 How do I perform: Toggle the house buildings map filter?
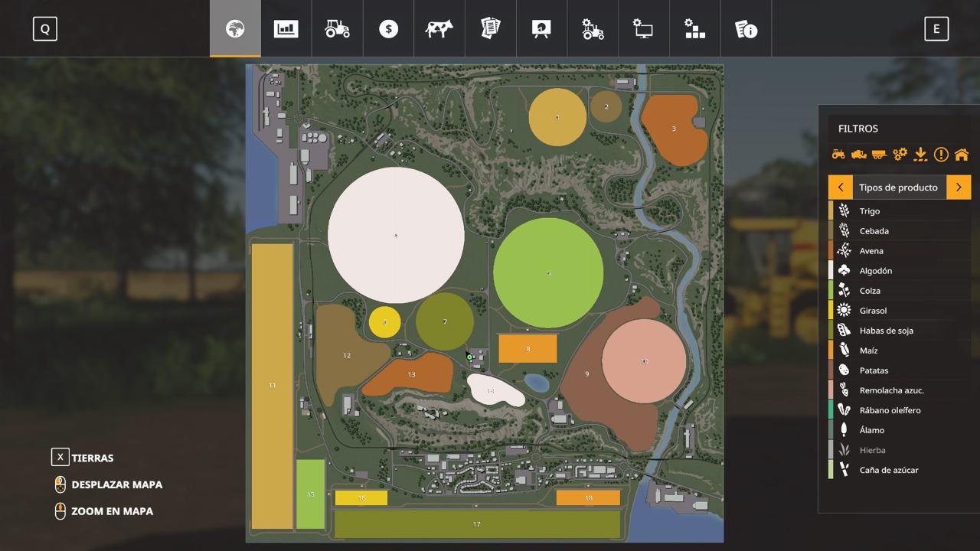coord(961,155)
